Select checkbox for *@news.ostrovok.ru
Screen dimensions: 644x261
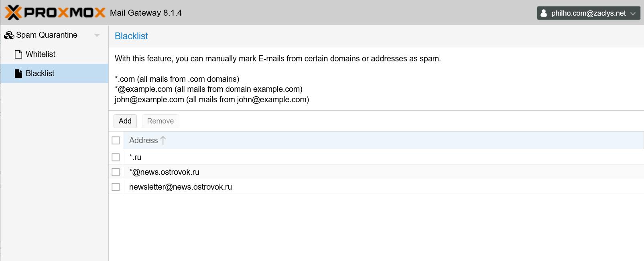click(x=116, y=172)
